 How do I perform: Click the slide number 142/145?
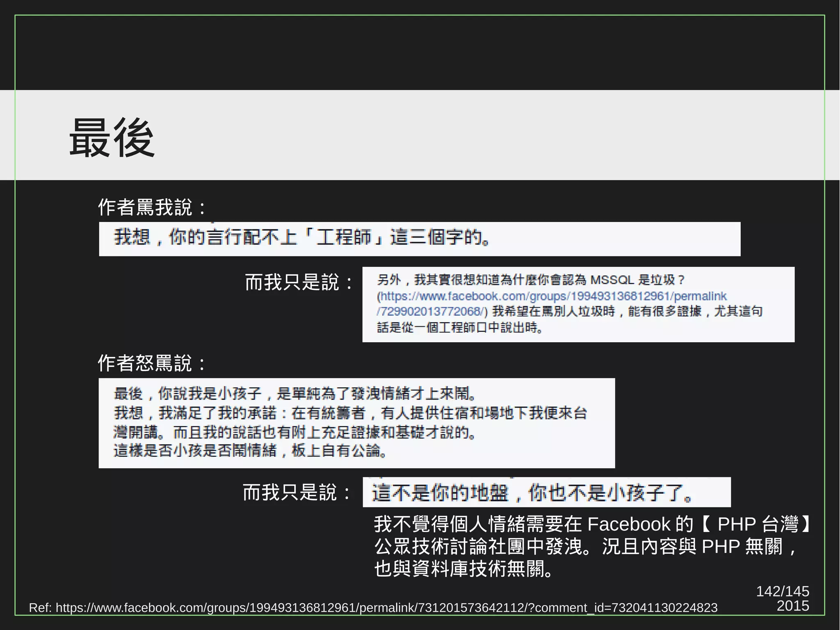(x=783, y=591)
